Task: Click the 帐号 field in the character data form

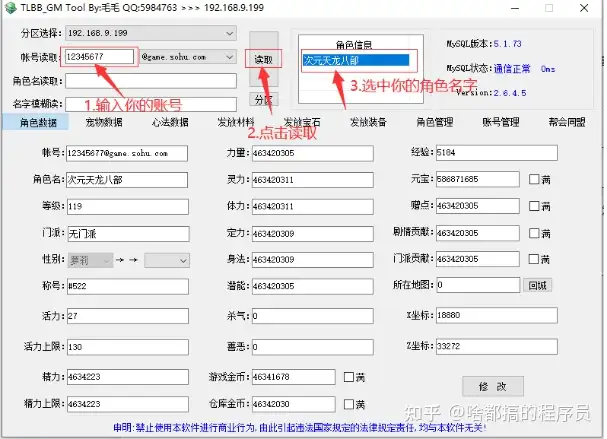Action: tap(127, 153)
